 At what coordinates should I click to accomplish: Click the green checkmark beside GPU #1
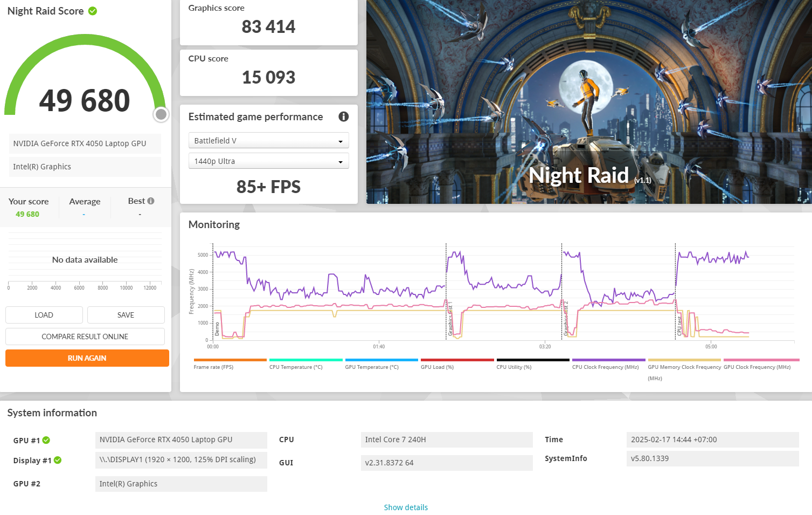tap(46, 440)
